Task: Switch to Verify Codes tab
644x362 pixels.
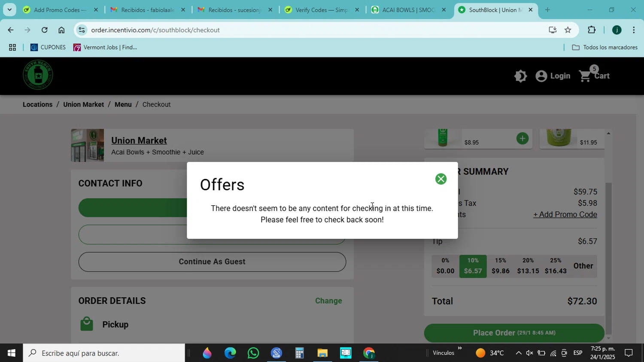Action: [x=322, y=9]
